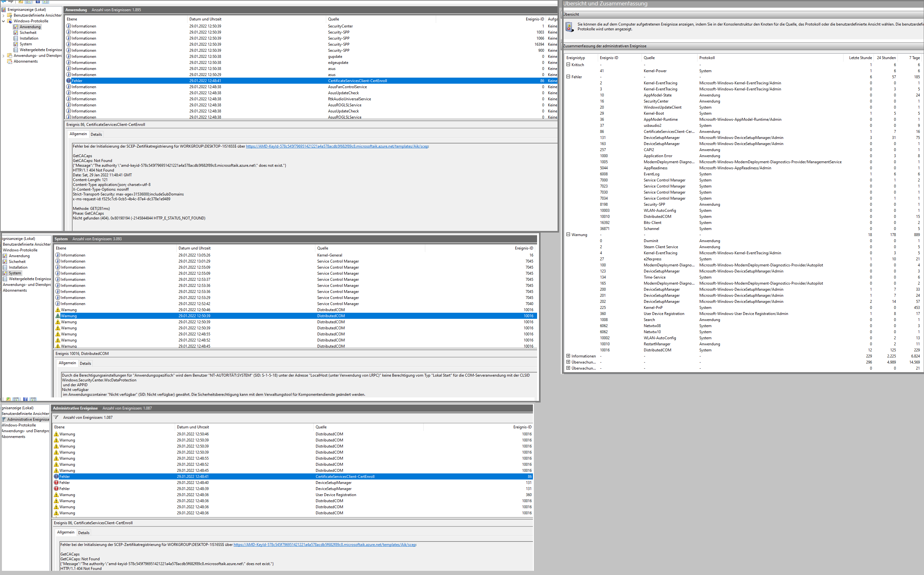
Task: Sort by the Letzte Stunde column header
Action: pyautogui.click(x=860, y=58)
